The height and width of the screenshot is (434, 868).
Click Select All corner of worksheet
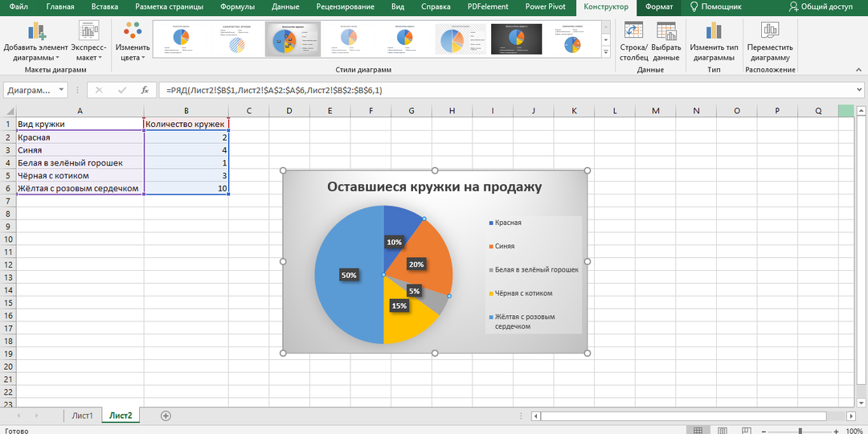pyautogui.click(x=8, y=111)
